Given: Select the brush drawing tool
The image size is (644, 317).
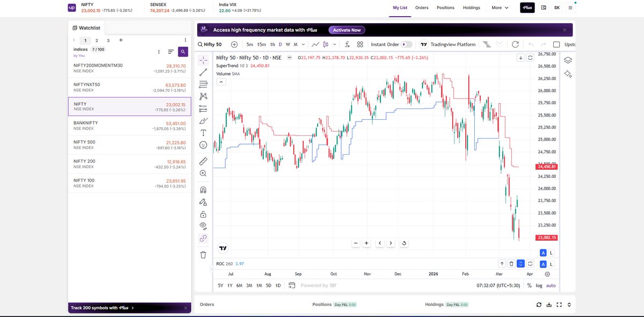Looking at the screenshot, I should tap(203, 121).
